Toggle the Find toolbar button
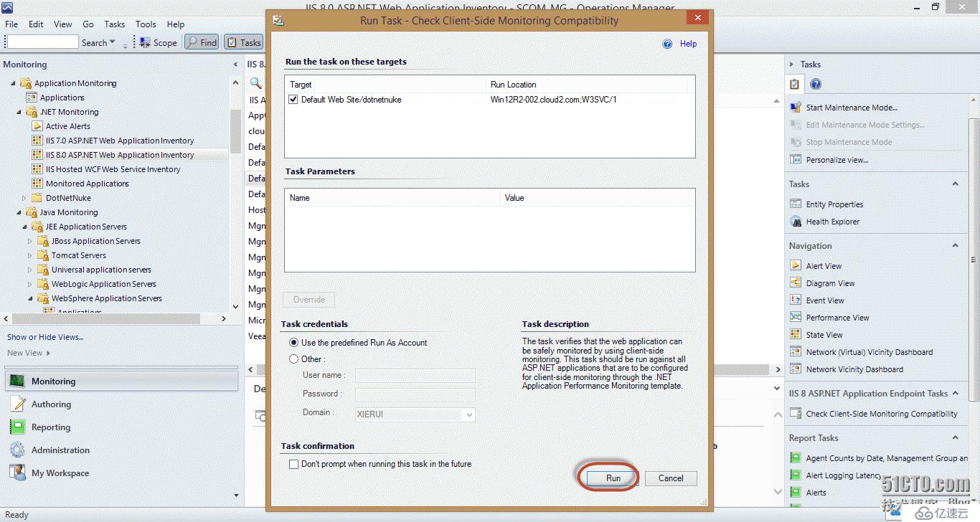The height and width of the screenshot is (522, 980). 202,42
